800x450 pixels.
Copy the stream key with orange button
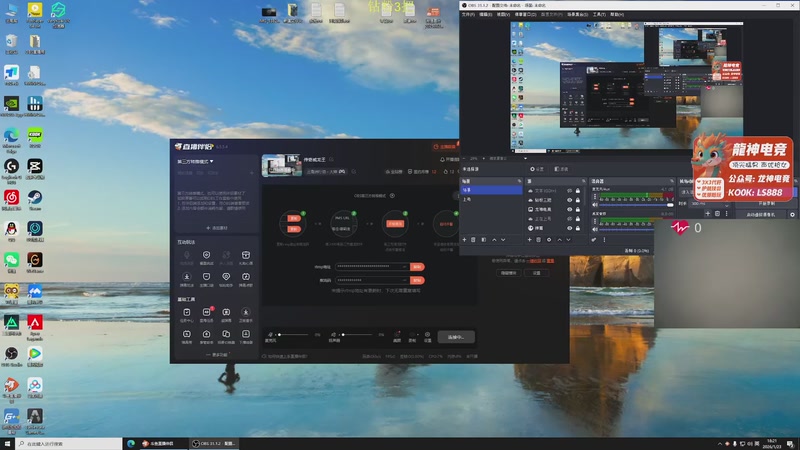point(417,280)
